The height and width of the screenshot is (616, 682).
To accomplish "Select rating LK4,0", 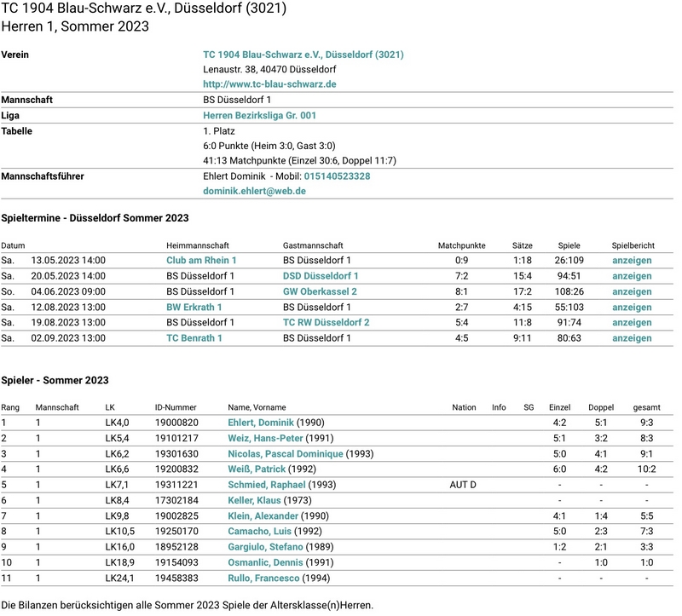I will pos(117,423).
